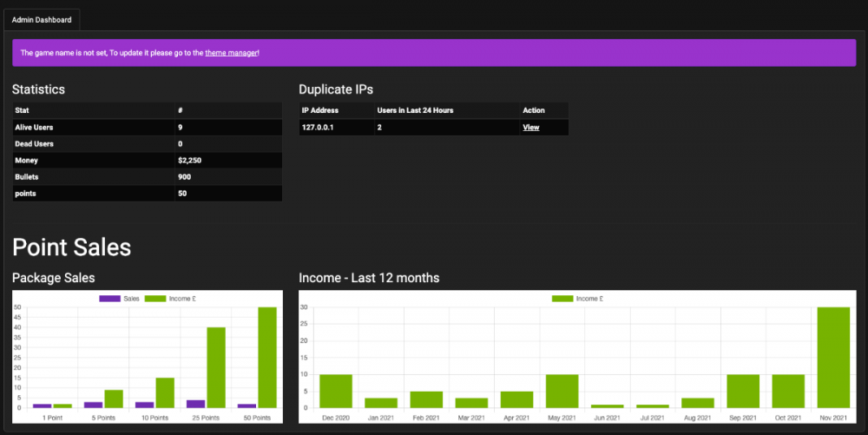Screen dimensions: 868x435
Task: Select the Oct 2021 income bar
Action: coord(788,391)
